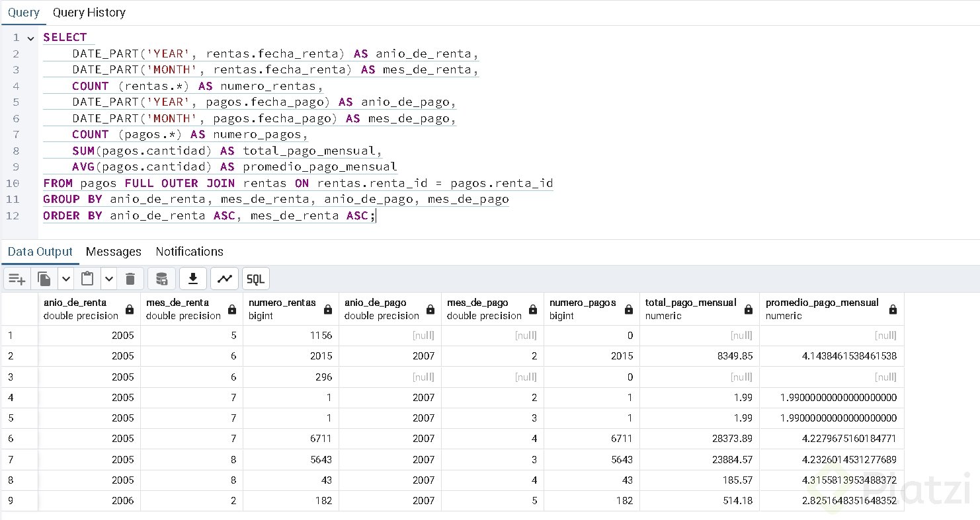
Task: Switch to the Query History tab
Action: [89, 13]
